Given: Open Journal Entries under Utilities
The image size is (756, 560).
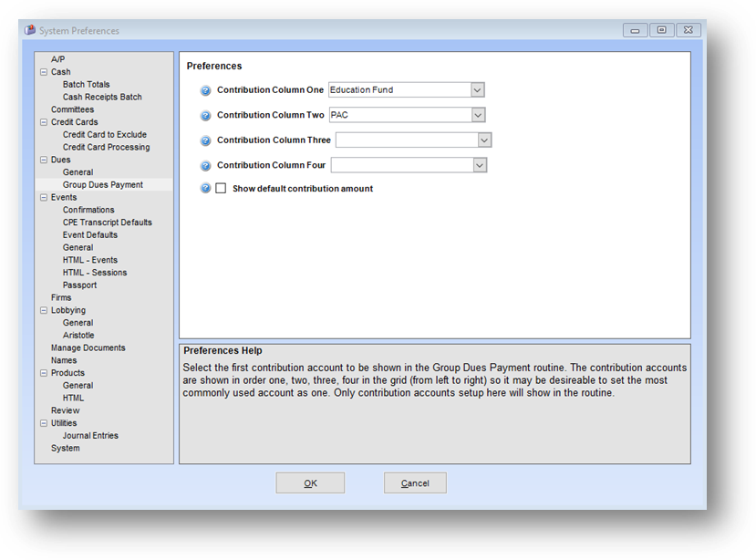Looking at the screenshot, I should (x=90, y=436).
